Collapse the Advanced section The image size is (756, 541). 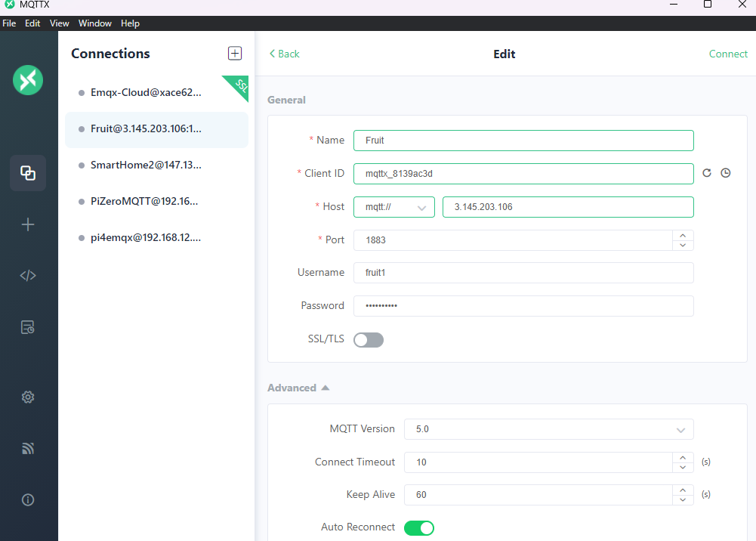[298, 388]
